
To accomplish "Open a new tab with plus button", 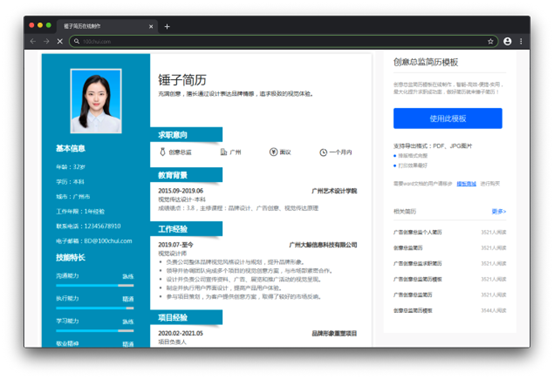I will click(x=167, y=26).
